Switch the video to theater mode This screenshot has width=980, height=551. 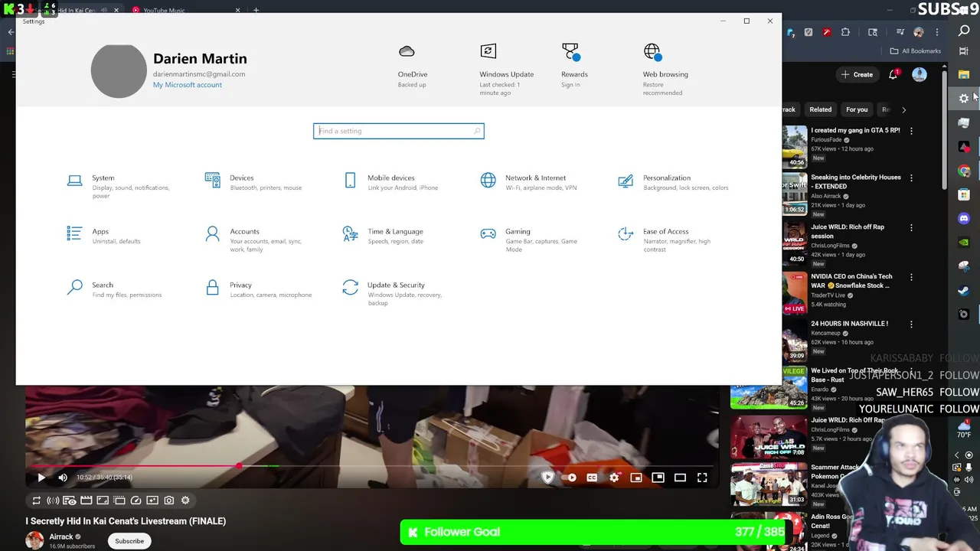(680, 478)
